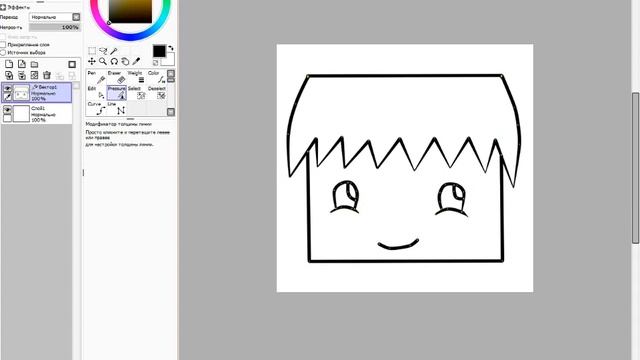Swap foreground and background colors
Screen dimensions: 640x360
point(171,48)
